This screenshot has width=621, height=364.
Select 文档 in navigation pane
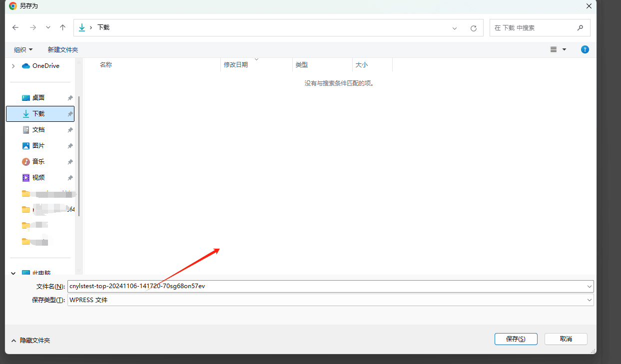[x=38, y=130]
